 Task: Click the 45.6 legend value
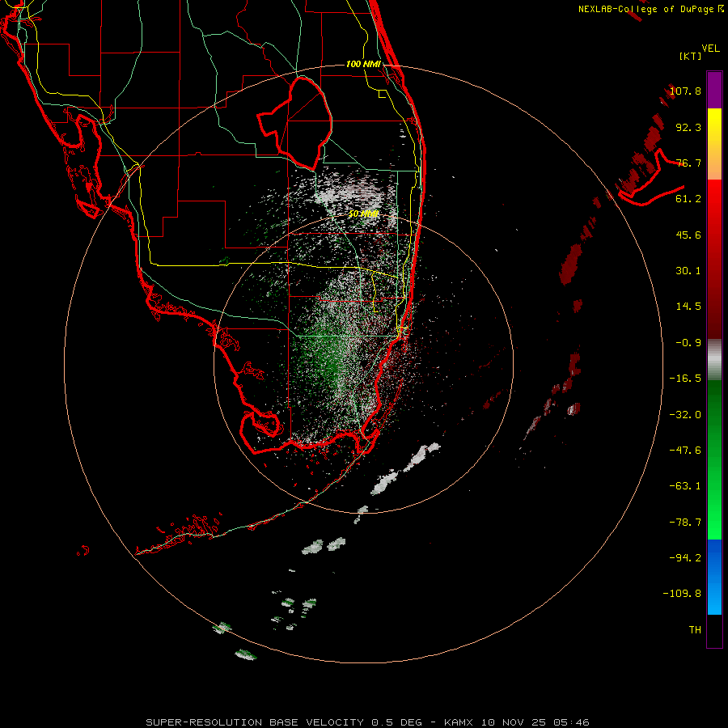point(688,235)
